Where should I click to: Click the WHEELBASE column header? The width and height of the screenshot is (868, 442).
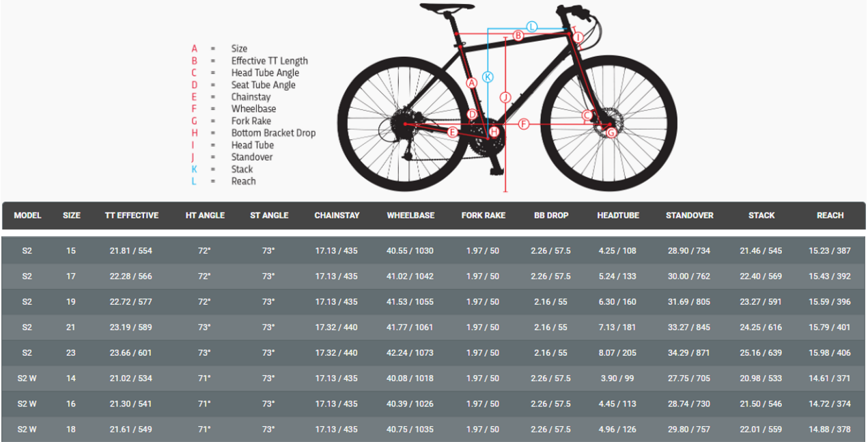pyautogui.click(x=410, y=215)
